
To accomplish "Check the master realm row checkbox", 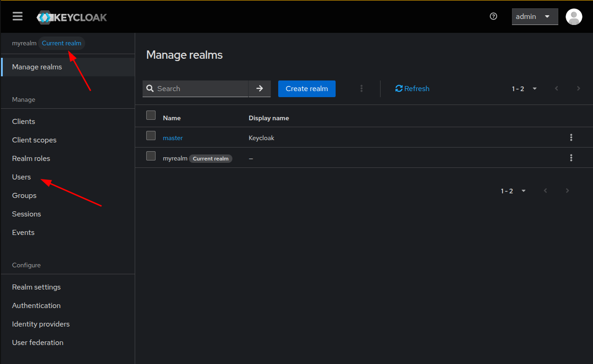I will point(151,136).
